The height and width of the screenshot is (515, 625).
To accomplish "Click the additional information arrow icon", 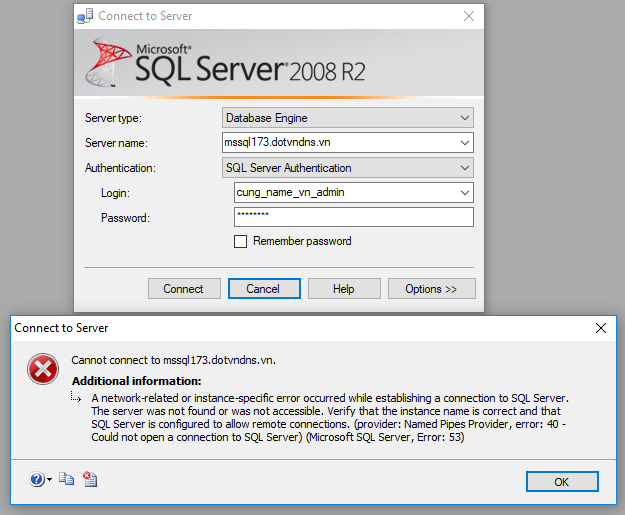I will [76, 397].
